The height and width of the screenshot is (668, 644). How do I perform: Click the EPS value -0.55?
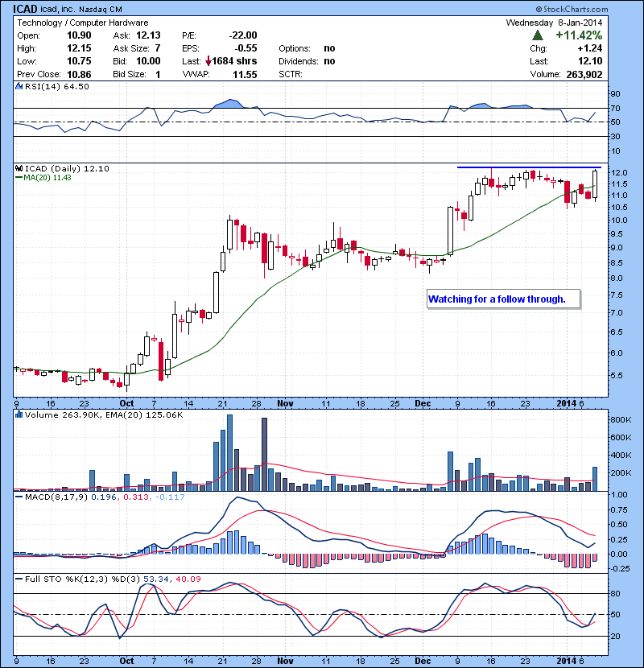[246, 48]
